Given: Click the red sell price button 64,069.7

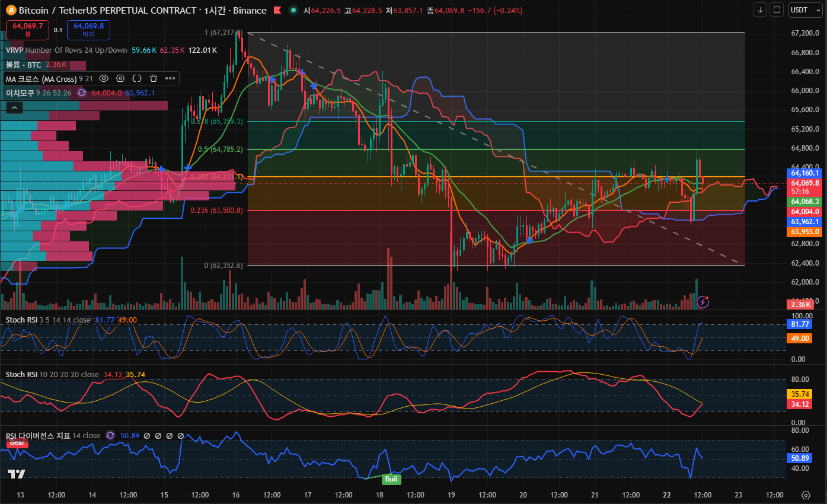Looking at the screenshot, I should coord(27,30).
